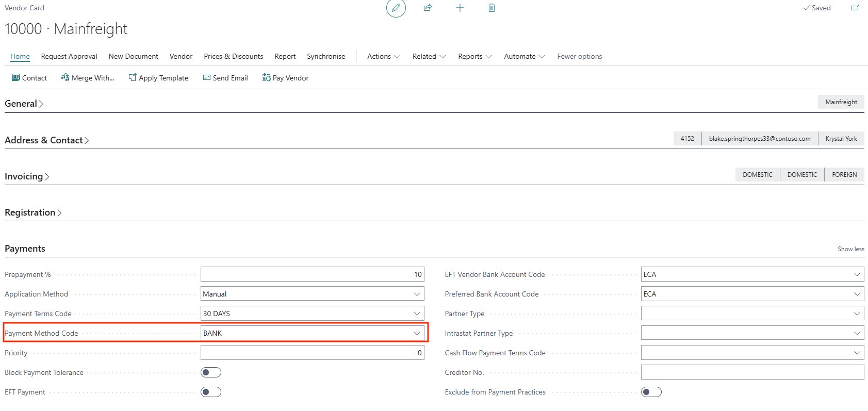Click the Send Email action

tap(225, 78)
